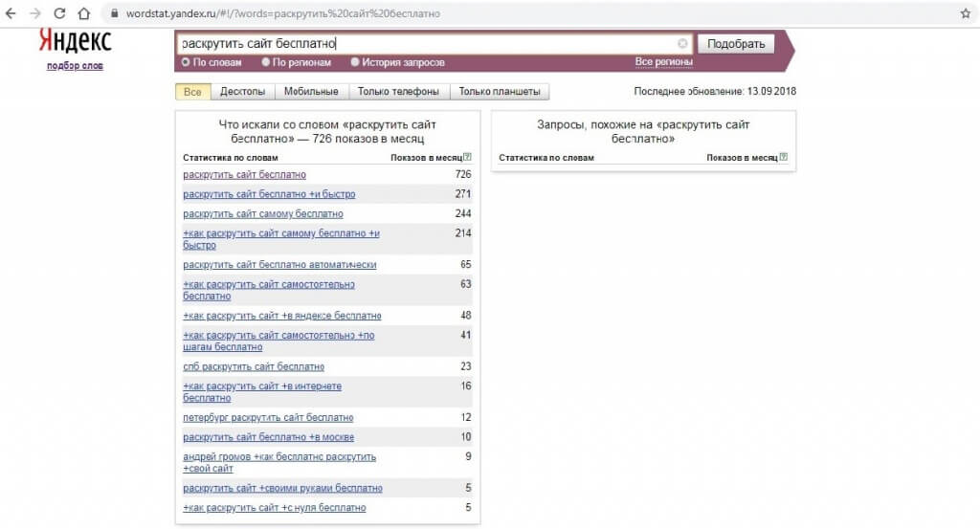Click help icon in right table header

(x=783, y=157)
